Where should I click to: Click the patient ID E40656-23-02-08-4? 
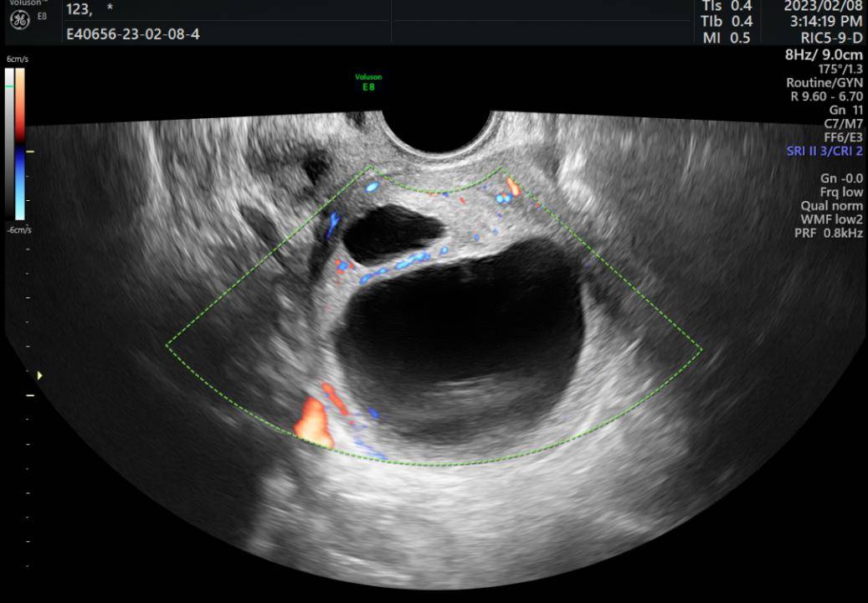[x=133, y=34]
